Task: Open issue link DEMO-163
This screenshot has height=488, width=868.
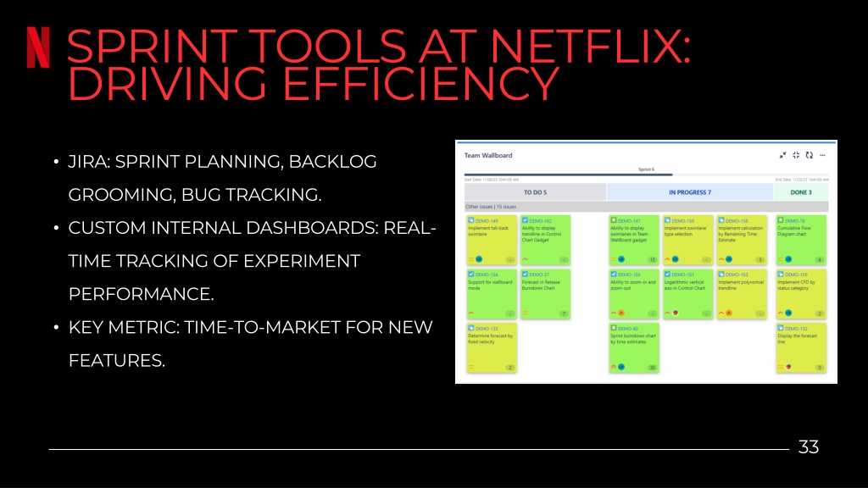Action: [737, 274]
